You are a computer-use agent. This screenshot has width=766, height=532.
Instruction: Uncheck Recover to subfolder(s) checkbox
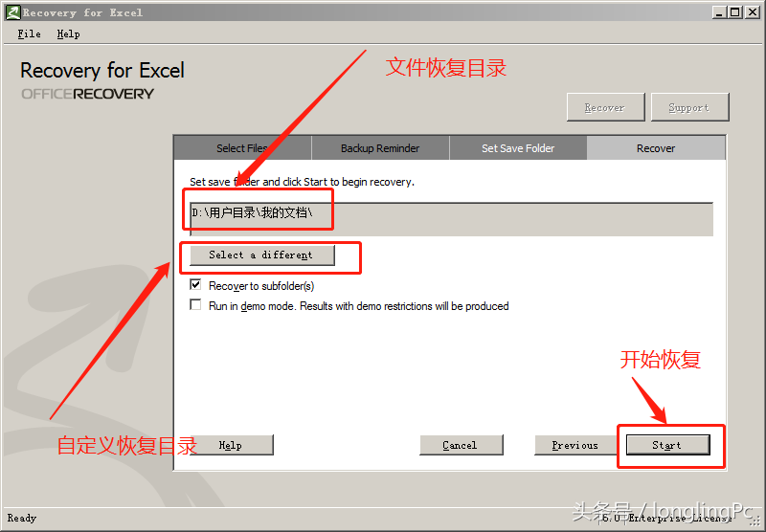click(195, 284)
